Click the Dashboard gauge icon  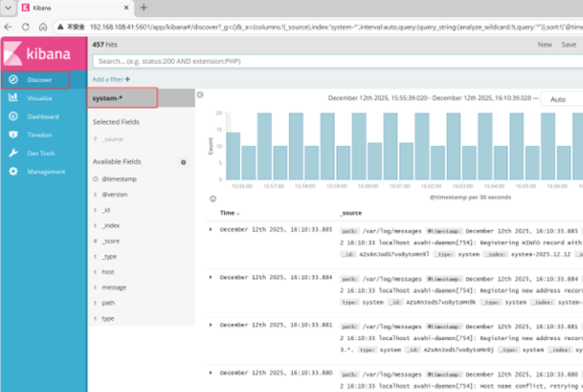pos(14,116)
